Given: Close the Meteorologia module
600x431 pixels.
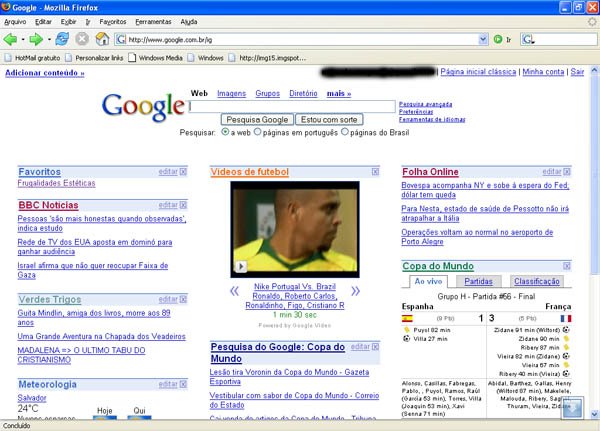Looking at the screenshot, I should point(183,384).
